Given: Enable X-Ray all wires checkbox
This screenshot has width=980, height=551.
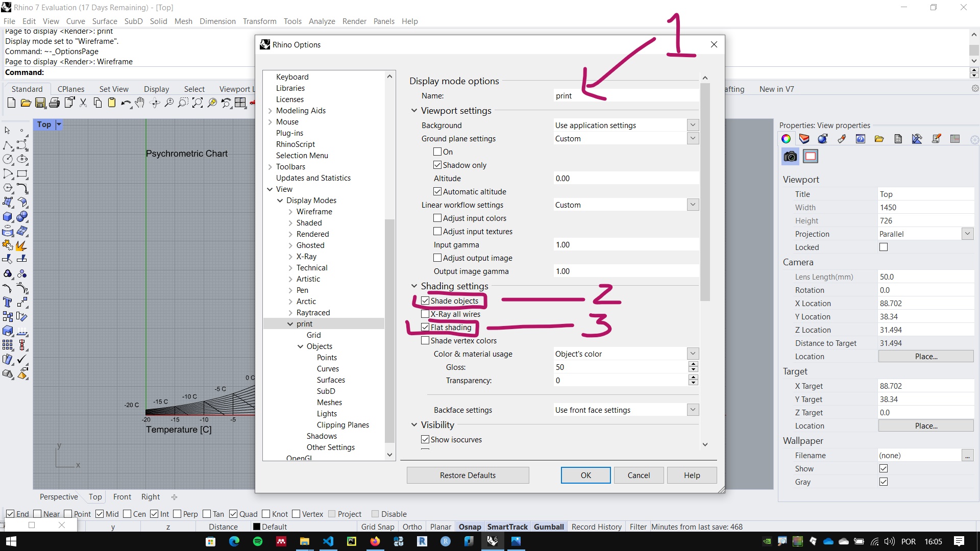Looking at the screenshot, I should [x=425, y=314].
